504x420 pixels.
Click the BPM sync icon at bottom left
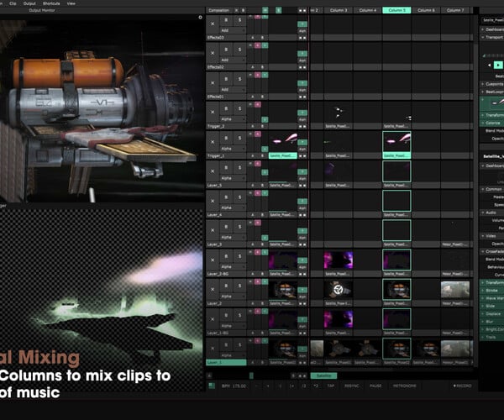tap(212, 386)
